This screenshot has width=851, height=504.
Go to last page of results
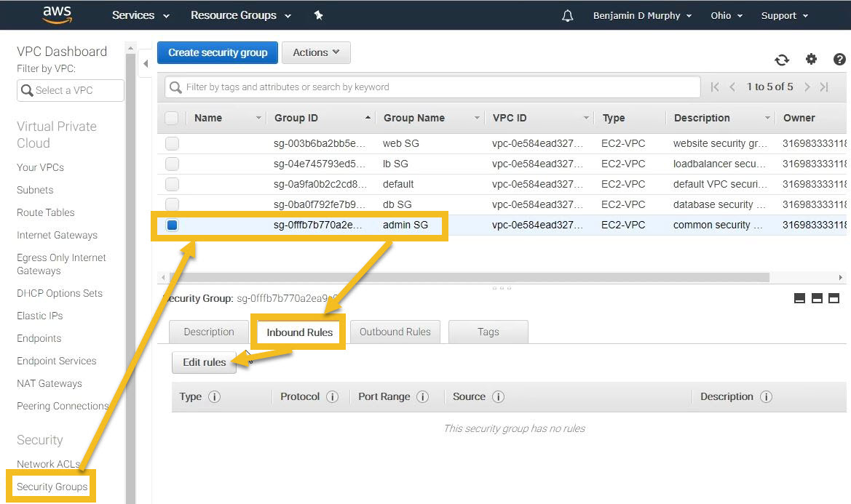coord(824,87)
